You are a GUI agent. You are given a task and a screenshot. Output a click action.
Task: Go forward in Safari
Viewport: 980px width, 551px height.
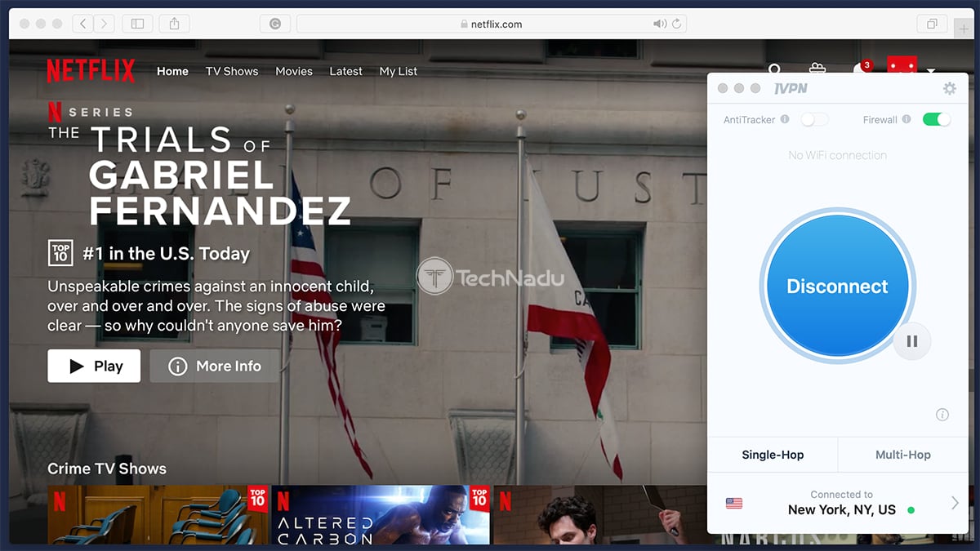coord(104,24)
